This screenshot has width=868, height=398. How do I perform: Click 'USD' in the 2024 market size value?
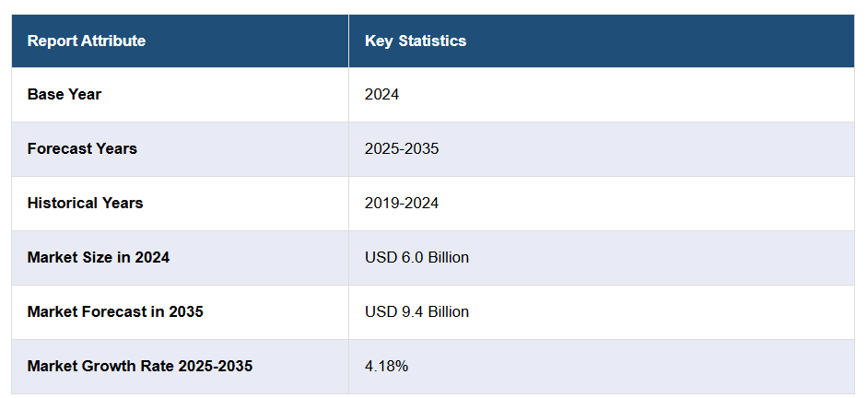(379, 257)
